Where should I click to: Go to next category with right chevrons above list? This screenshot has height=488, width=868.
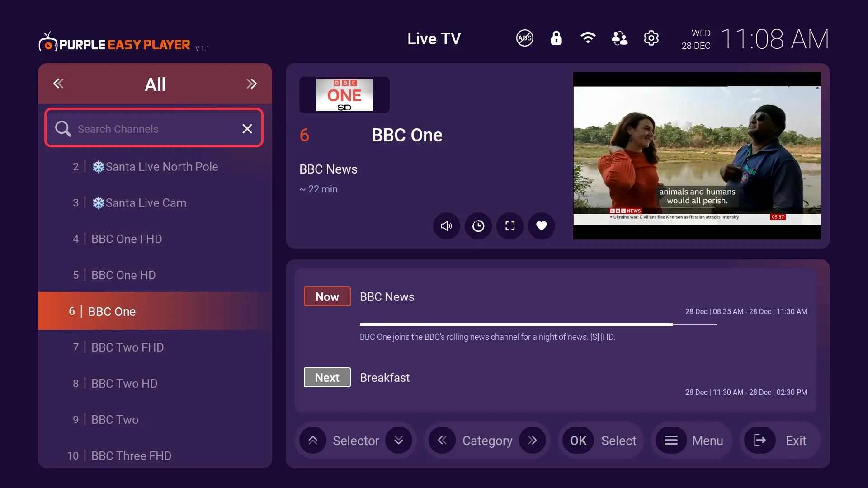tap(251, 84)
